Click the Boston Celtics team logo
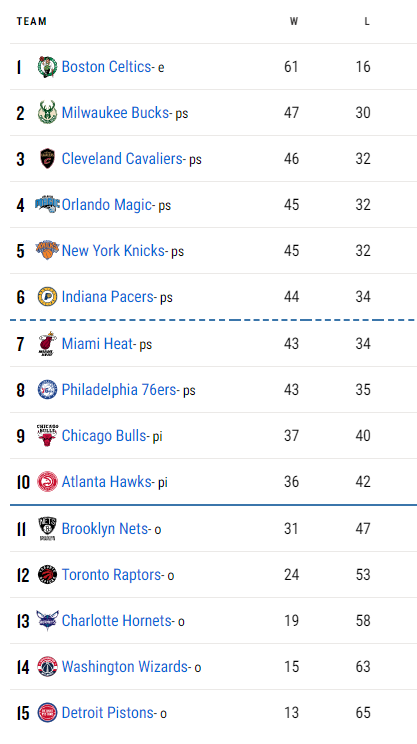The image size is (417, 744). click(47, 67)
